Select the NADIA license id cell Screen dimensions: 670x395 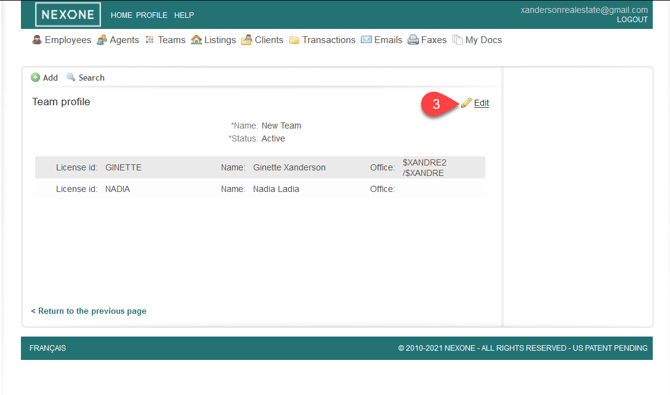point(118,189)
